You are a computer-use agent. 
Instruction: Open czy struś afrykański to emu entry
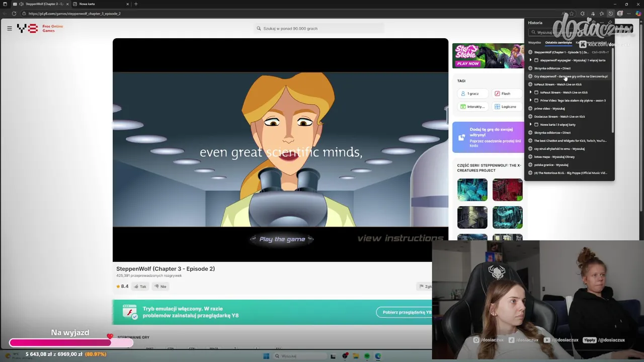pyautogui.click(x=569, y=149)
